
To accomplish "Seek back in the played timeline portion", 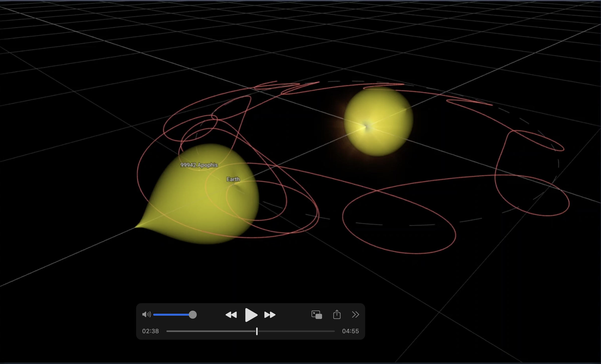I will 211,331.
